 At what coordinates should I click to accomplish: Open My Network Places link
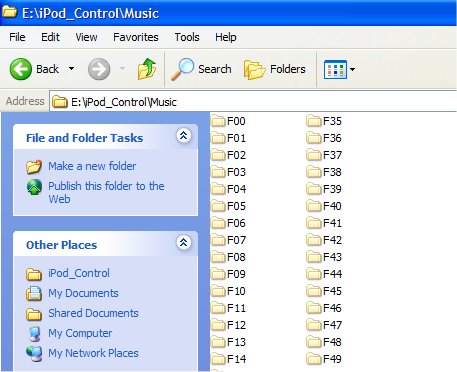93,353
